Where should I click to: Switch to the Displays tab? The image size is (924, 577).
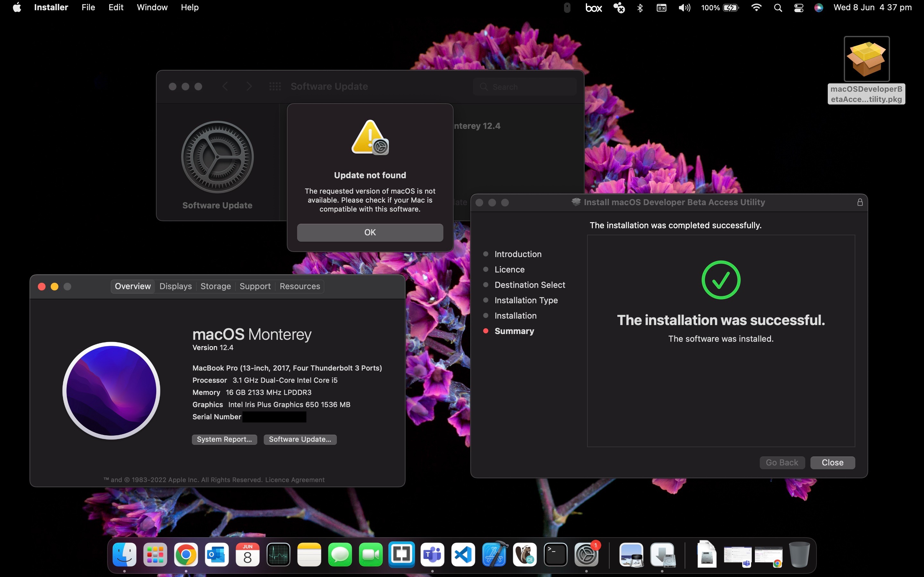tap(175, 286)
